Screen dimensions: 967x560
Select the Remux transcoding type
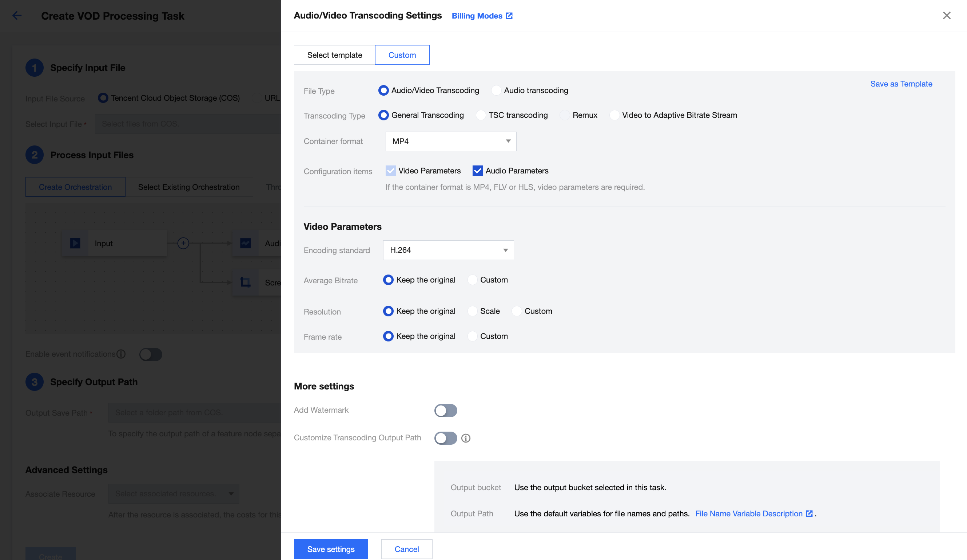(565, 115)
